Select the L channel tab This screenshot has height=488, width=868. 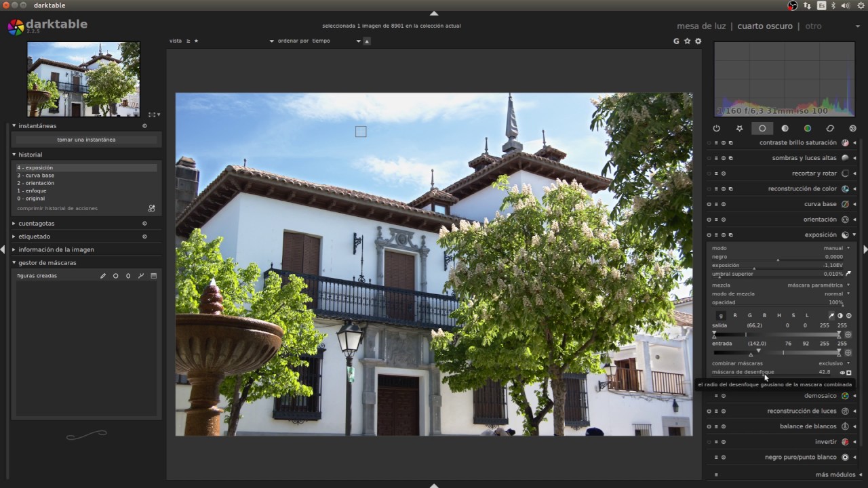click(807, 315)
